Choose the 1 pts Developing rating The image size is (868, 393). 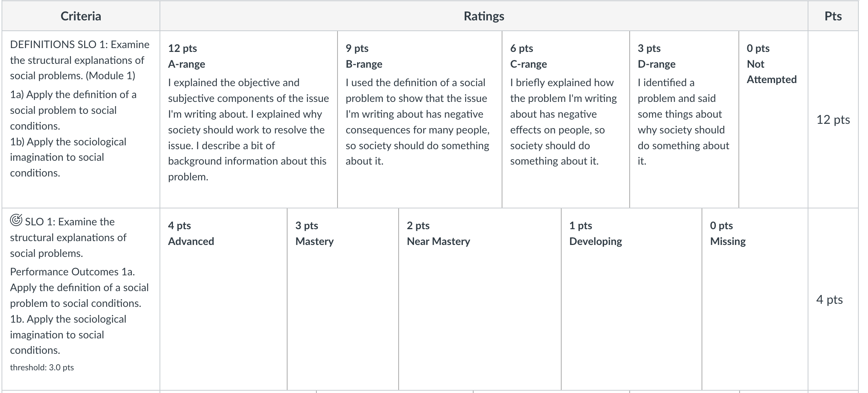pos(632,299)
